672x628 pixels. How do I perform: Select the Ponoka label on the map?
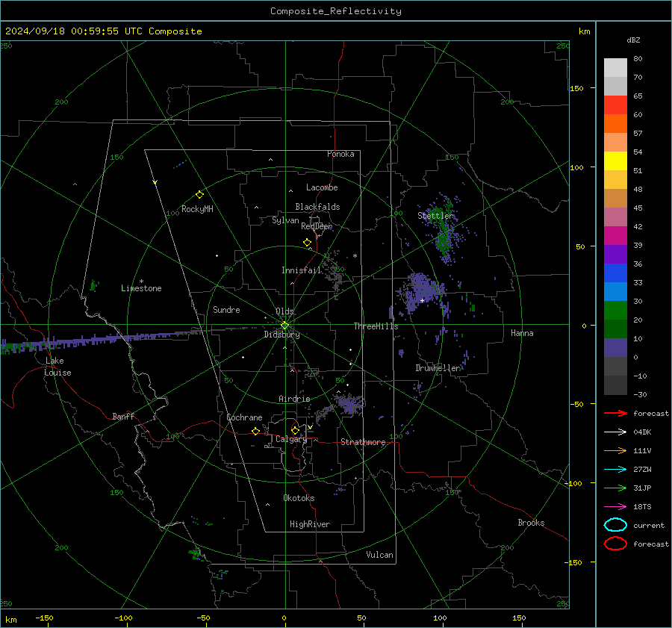point(340,154)
